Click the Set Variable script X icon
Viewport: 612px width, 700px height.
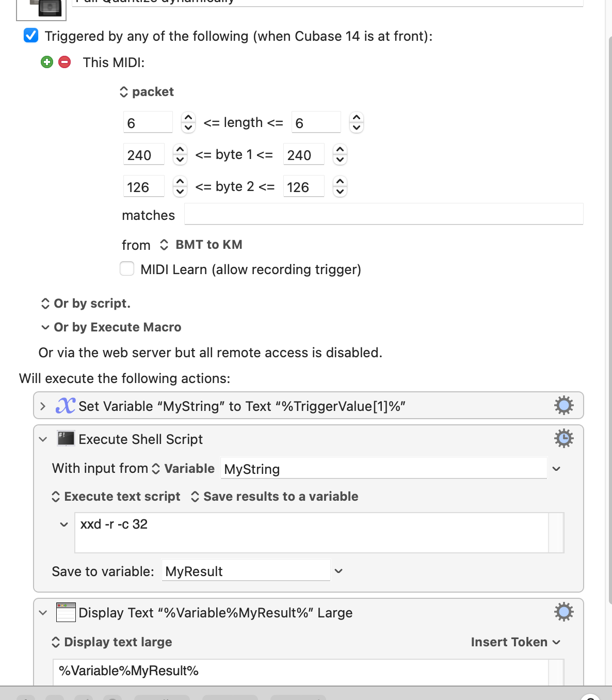[x=66, y=406]
